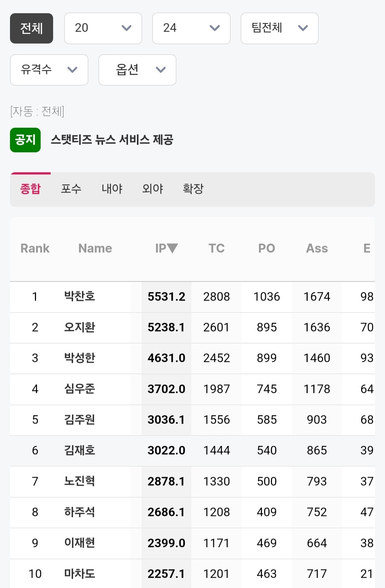Viewport: 385px width, 588px height.
Task: Open the 20 year dropdown
Action: pyautogui.click(x=103, y=29)
